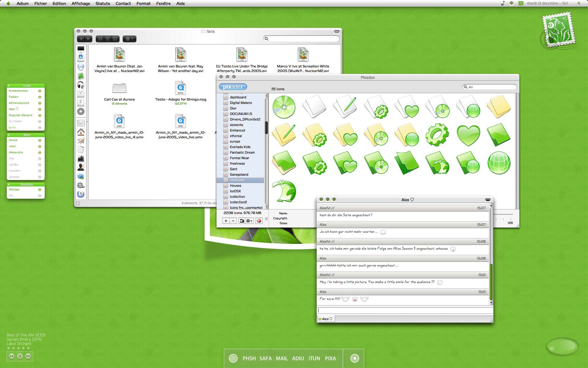
Task: Open the Applications icon in Finder sidebar
Action: tap(81, 141)
